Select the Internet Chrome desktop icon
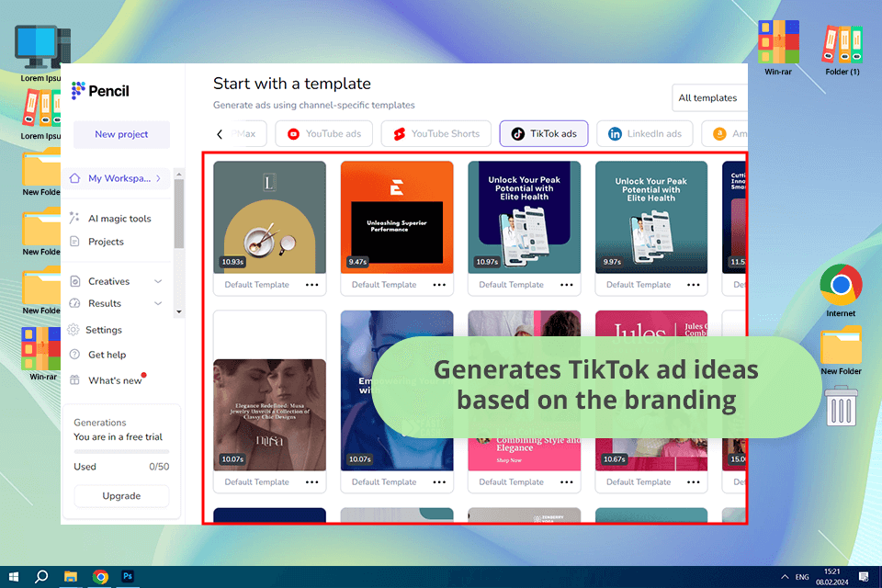Viewport: 882px width, 588px height. [x=841, y=290]
